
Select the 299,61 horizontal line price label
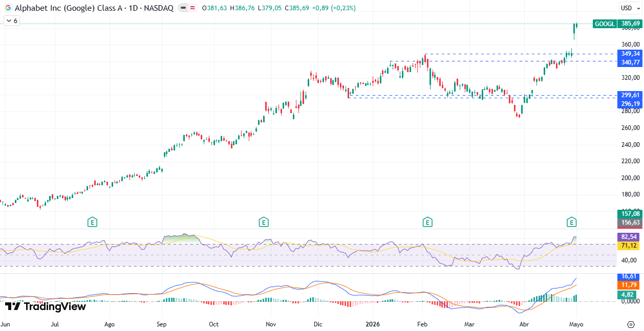(x=630, y=95)
